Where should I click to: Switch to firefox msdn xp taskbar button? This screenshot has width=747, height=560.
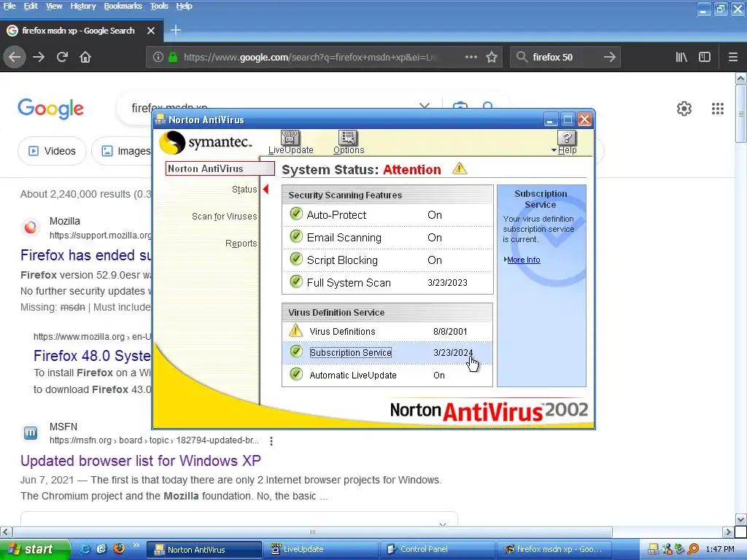(554, 549)
